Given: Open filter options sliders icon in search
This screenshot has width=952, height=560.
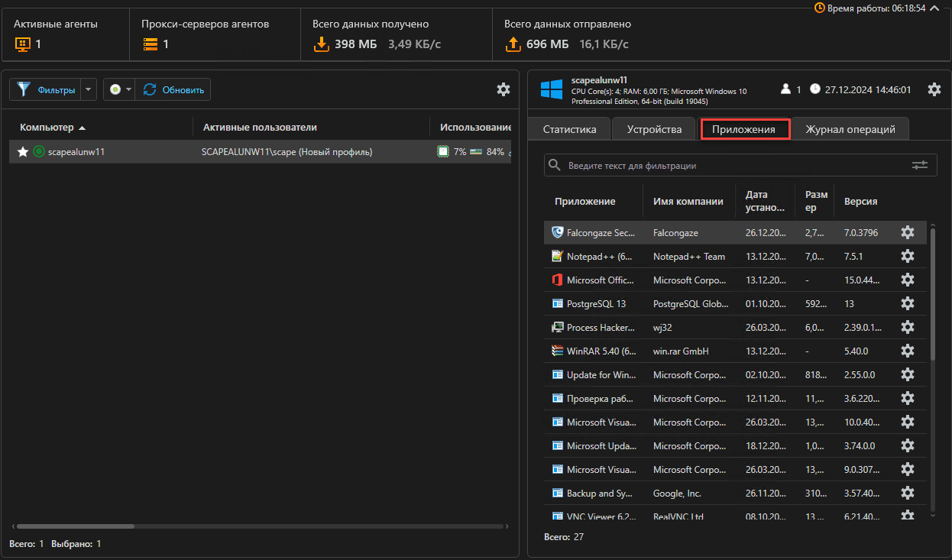Looking at the screenshot, I should (x=919, y=165).
